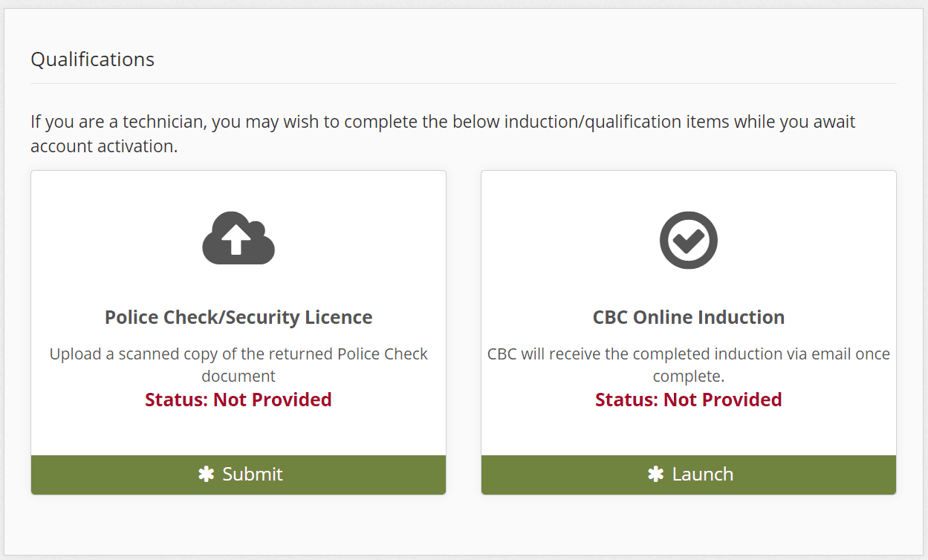Submit the Police Check document

pyautogui.click(x=238, y=473)
